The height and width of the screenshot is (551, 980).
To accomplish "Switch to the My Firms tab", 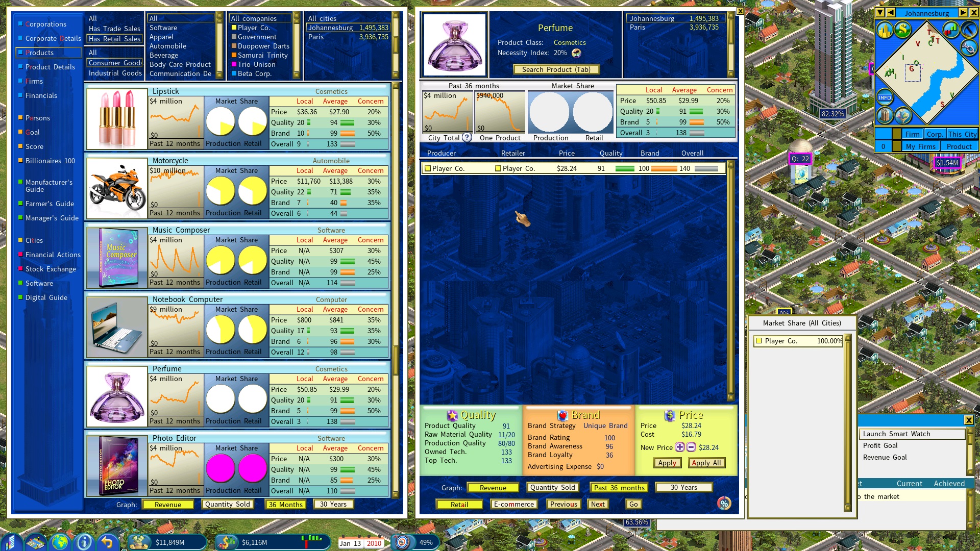I will pos(921,146).
